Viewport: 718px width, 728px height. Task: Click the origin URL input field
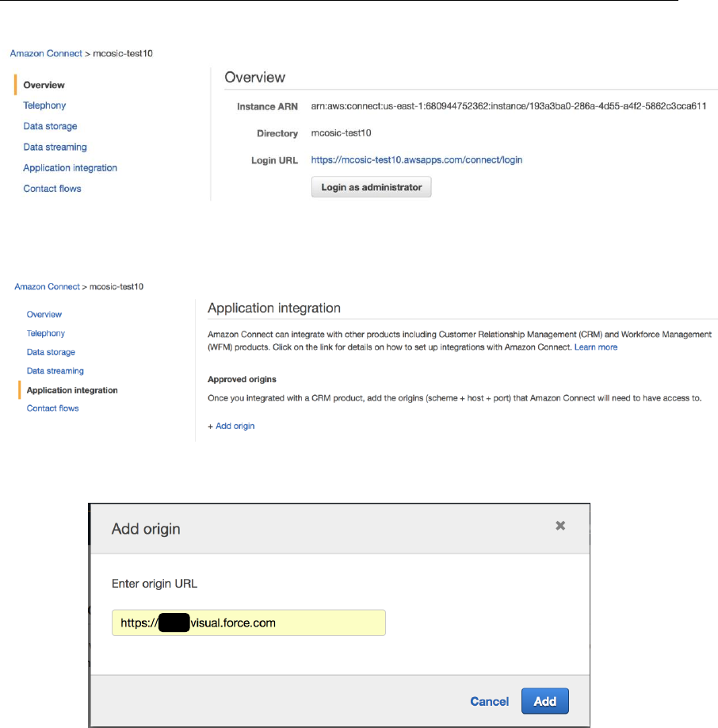[x=248, y=623]
